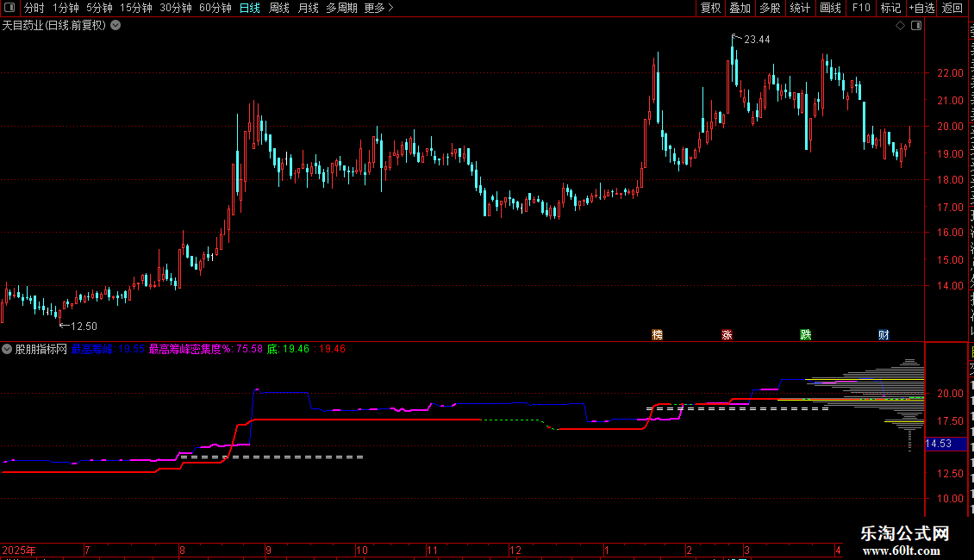Switch to 月线 monthly chart
Image resolution: width=974 pixels, height=560 pixels.
(x=308, y=8)
